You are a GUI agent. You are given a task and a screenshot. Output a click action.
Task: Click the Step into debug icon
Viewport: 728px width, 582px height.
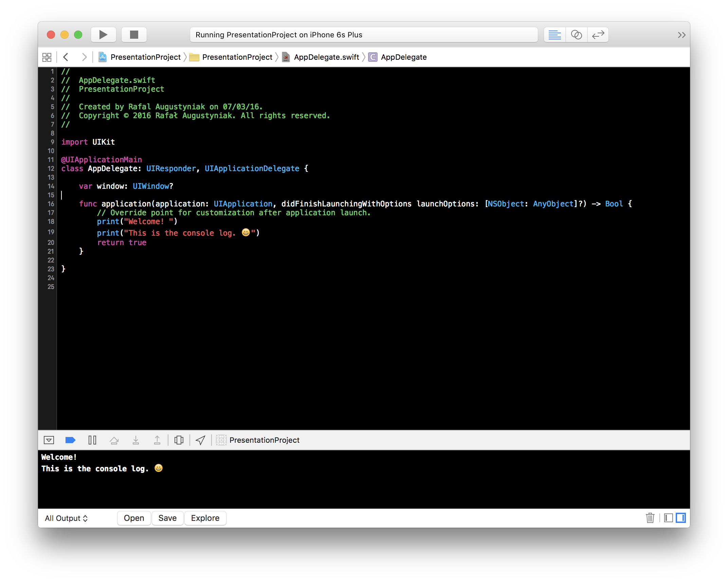point(136,440)
